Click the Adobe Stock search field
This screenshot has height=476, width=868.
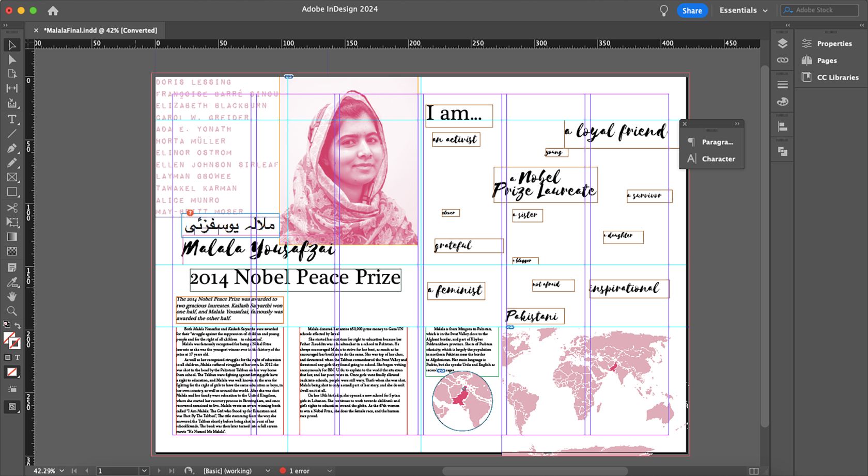pyautogui.click(x=818, y=10)
